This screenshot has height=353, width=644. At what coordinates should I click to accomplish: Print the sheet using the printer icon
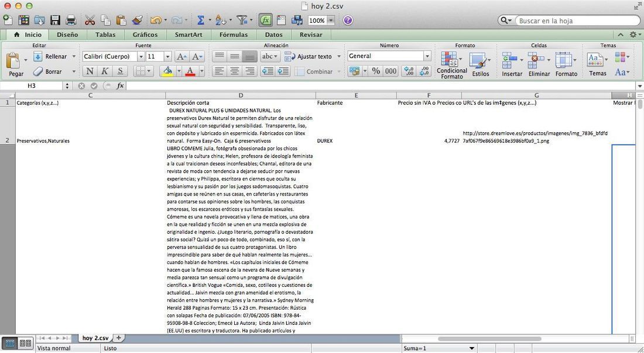(71, 20)
